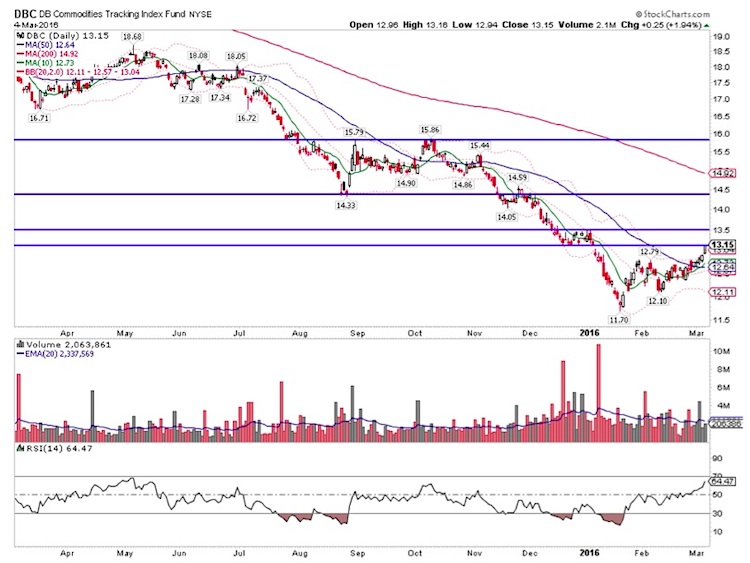Select the MA(10) 12.73 legend entry
This screenshot has height=563, width=750.
pos(45,63)
